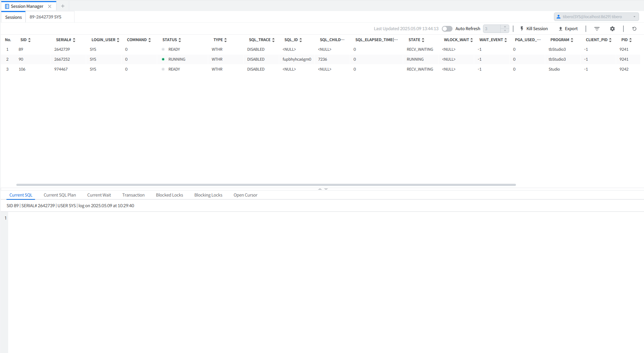644x353 pixels.
Task: Increase the auto refresh interval value
Action: (x=505, y=27)
